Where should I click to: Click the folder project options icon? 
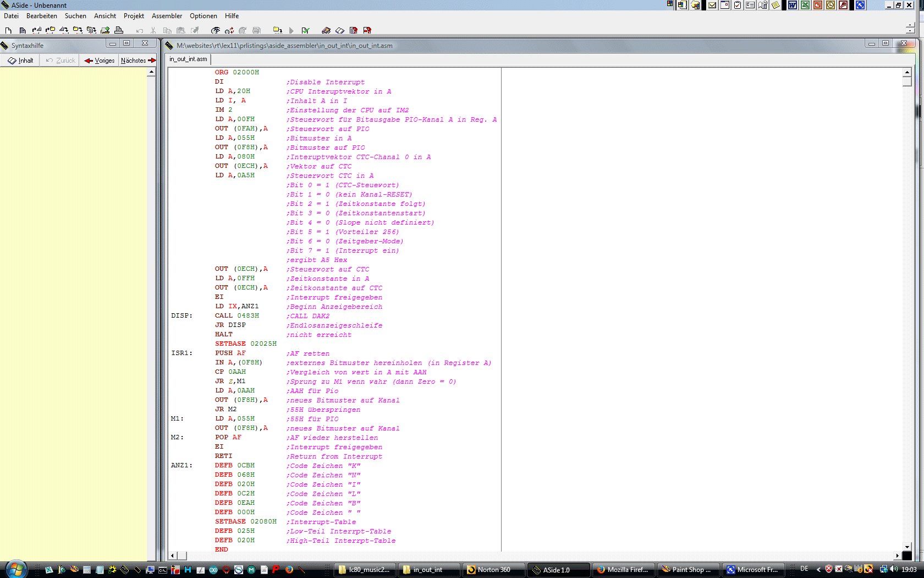277,30
